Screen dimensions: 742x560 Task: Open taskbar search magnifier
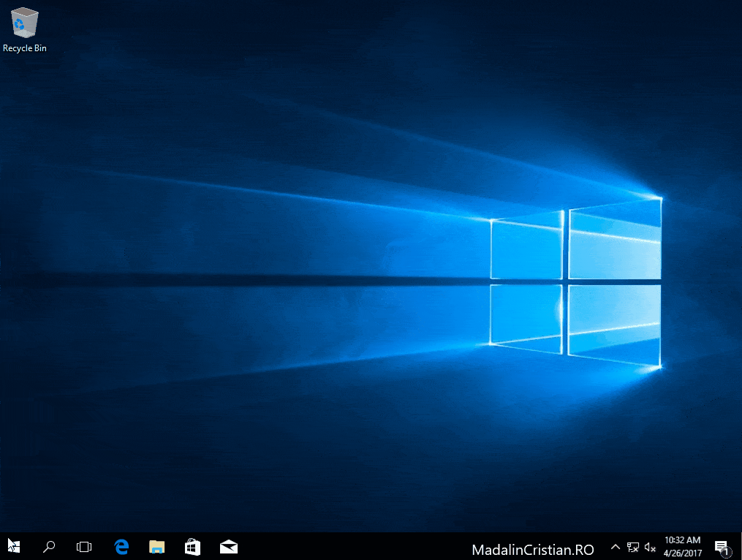pyautogui.click(x=49, y=547)
